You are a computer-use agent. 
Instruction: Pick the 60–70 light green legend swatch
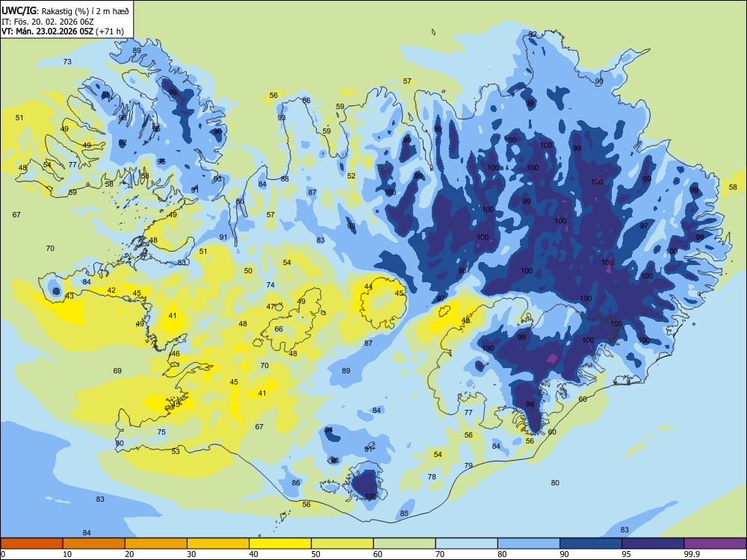[x=404, y=544]
